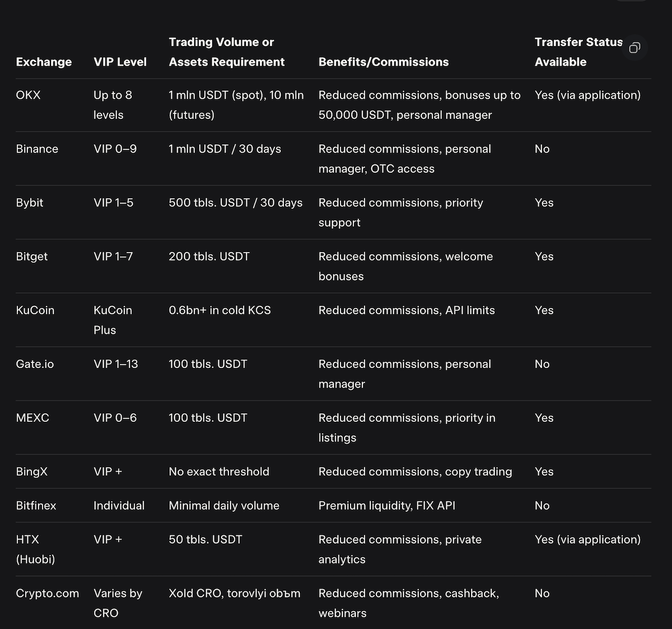Click the '200 tbls. USDT' cell
The image size is (672, 629).
pos(209,257)
